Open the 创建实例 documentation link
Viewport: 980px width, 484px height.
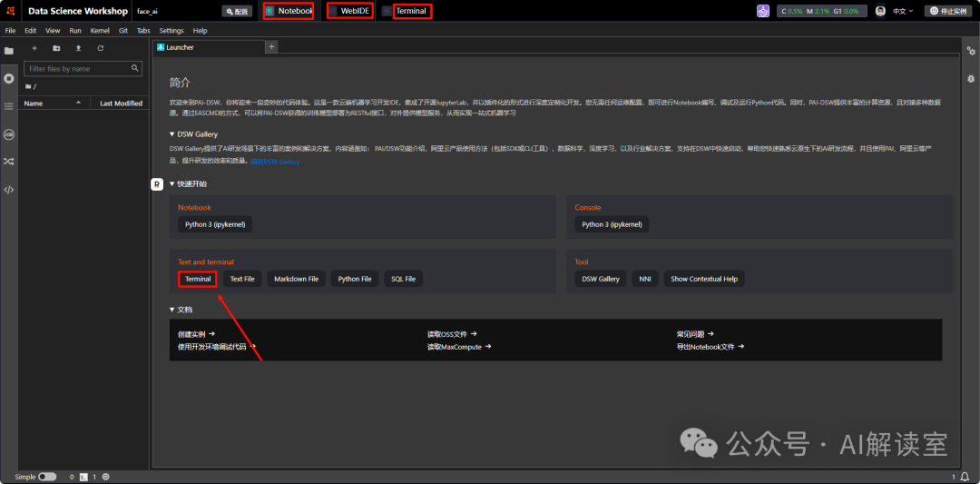click(196, 334)
